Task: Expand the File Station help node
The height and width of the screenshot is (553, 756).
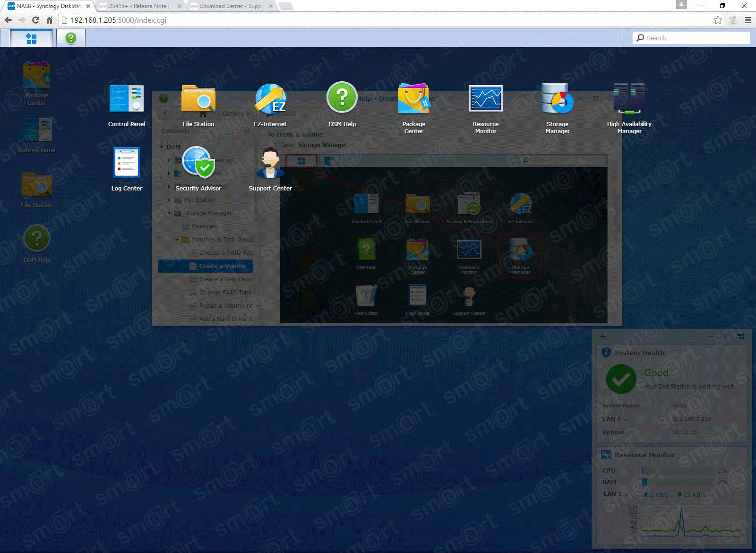Action: pos(169,200)
